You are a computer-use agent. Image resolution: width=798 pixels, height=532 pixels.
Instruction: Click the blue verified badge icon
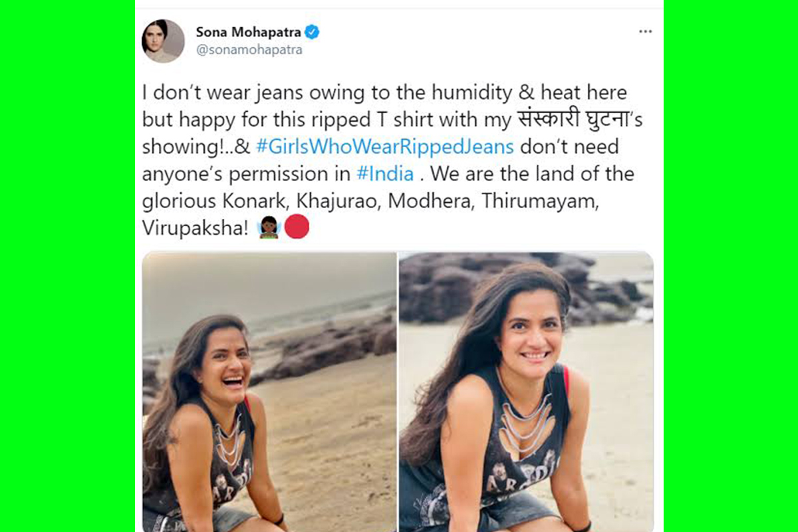click(x=312, y=32)
